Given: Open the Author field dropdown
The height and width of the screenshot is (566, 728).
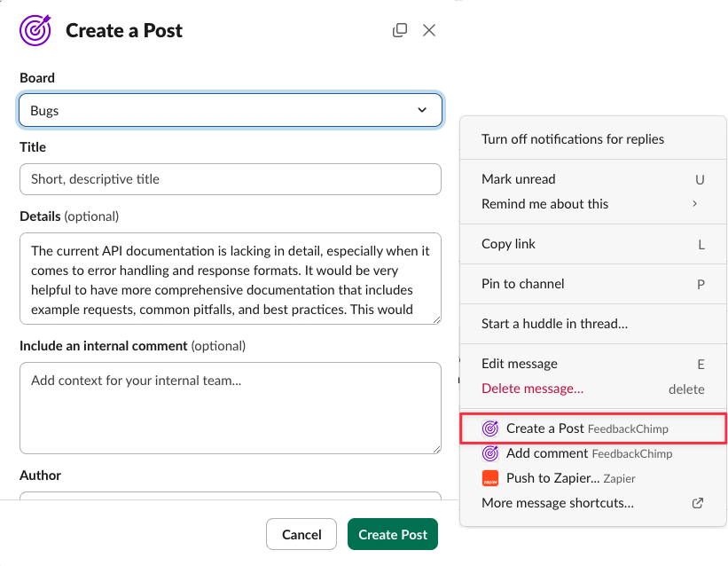Looking at the screenshot, I should (230, 497).
